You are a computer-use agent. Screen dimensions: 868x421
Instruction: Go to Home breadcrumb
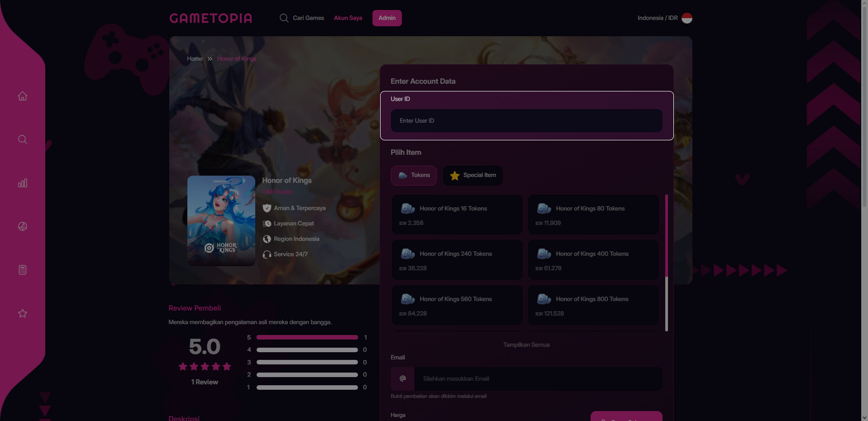(x=195, y=59)
